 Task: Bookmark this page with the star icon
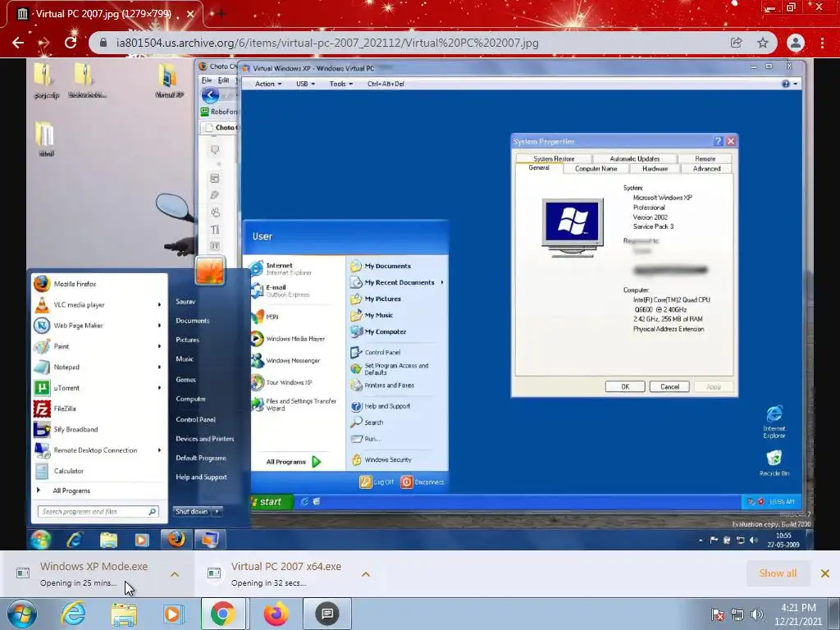tap(763, 43)
